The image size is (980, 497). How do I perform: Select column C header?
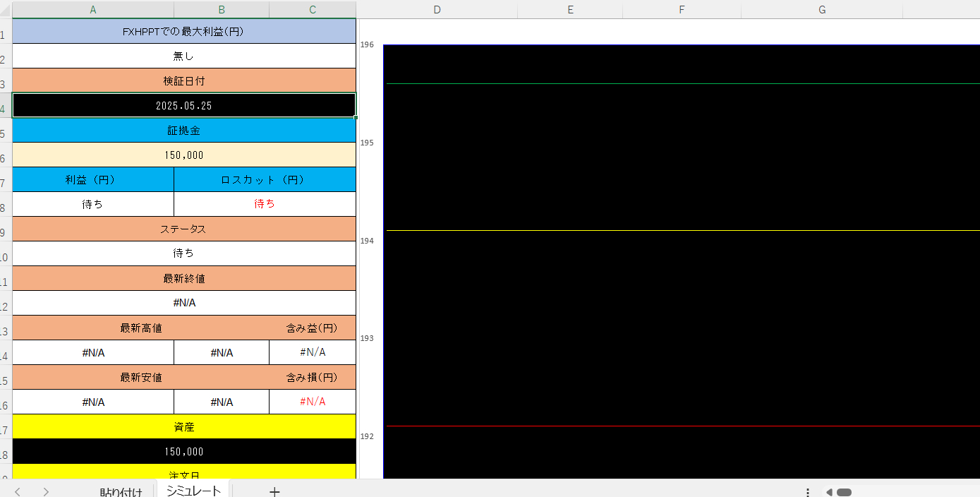click(313, 9)
